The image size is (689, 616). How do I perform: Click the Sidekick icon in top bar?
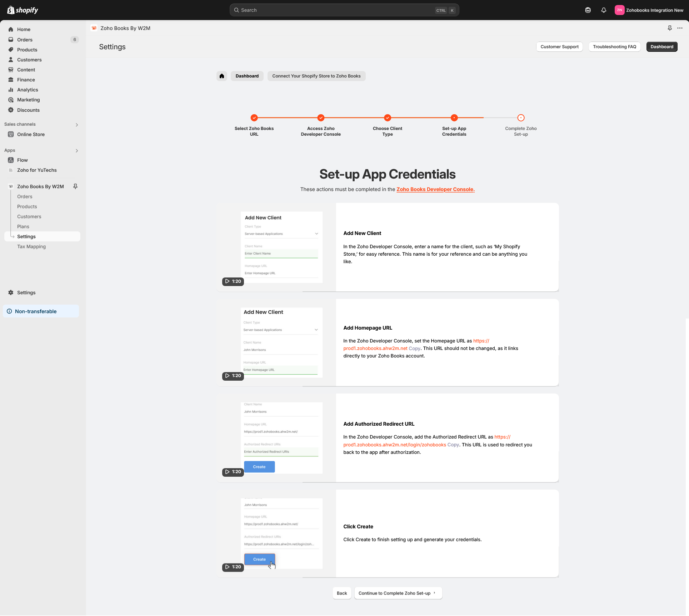coord(588,10)
